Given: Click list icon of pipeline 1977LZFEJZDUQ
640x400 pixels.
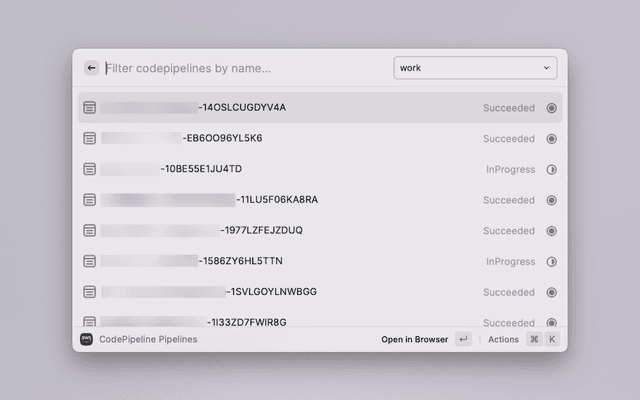Looking at the screenshot, I should (x=89, y=231).
